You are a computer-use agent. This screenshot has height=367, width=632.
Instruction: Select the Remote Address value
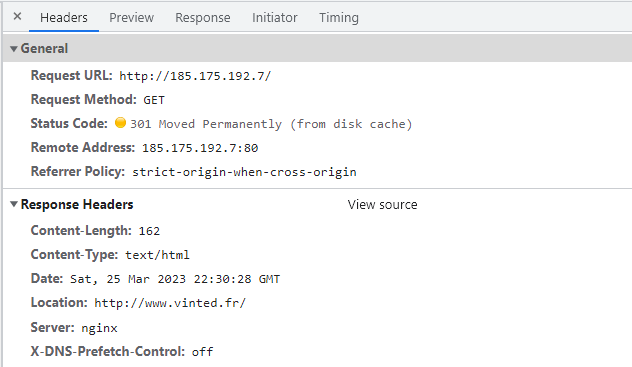point(200,148)
